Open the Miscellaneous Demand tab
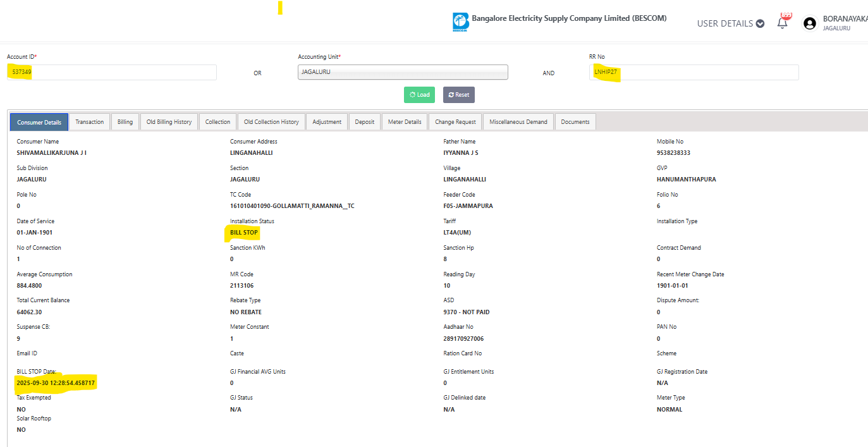Screen dimensions: 868x447 tap(518, 122)
